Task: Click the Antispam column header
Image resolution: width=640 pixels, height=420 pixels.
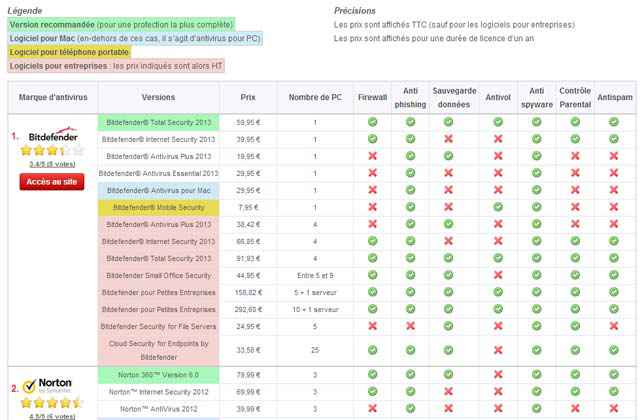Action: (x=615, y=97)
